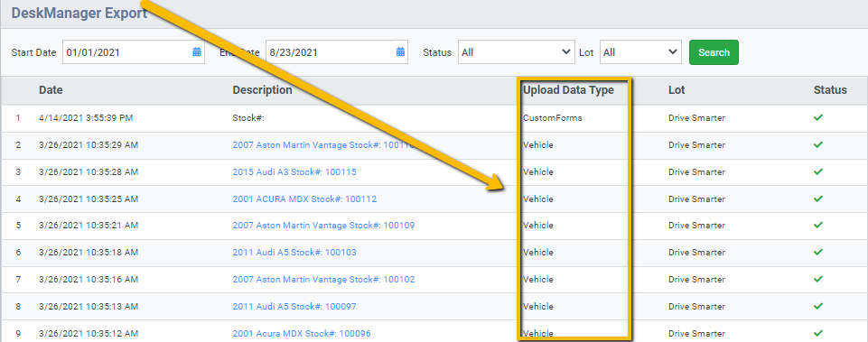The height and width of the screenshot is (342, 868).
Task: Click status checkmark for Stock# 100109 row
Action: 818,226
